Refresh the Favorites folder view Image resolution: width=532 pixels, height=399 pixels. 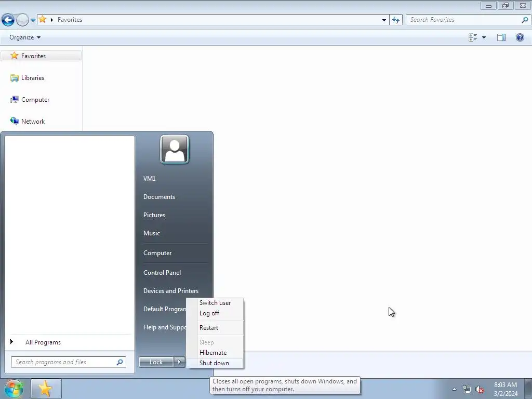coord(395,20)
